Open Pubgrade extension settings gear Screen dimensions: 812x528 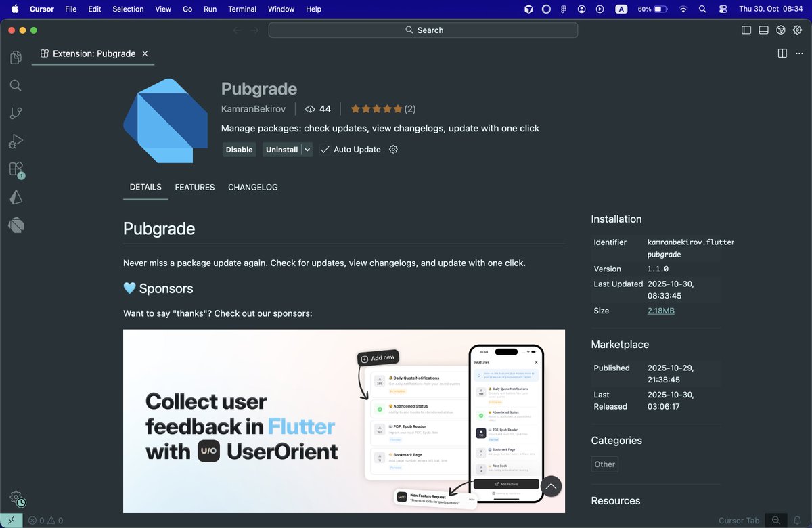(393, 149)
